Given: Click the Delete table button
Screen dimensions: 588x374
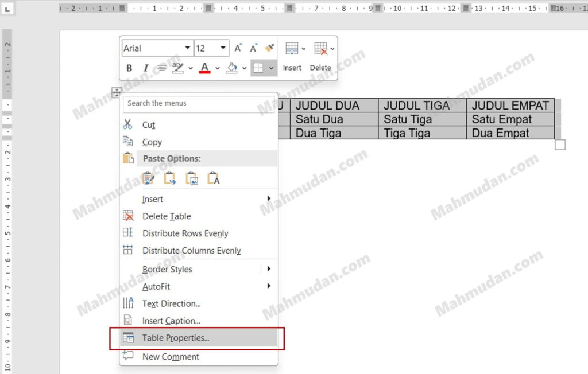Looking at the screenshot, I should click(x=320, y=56).
